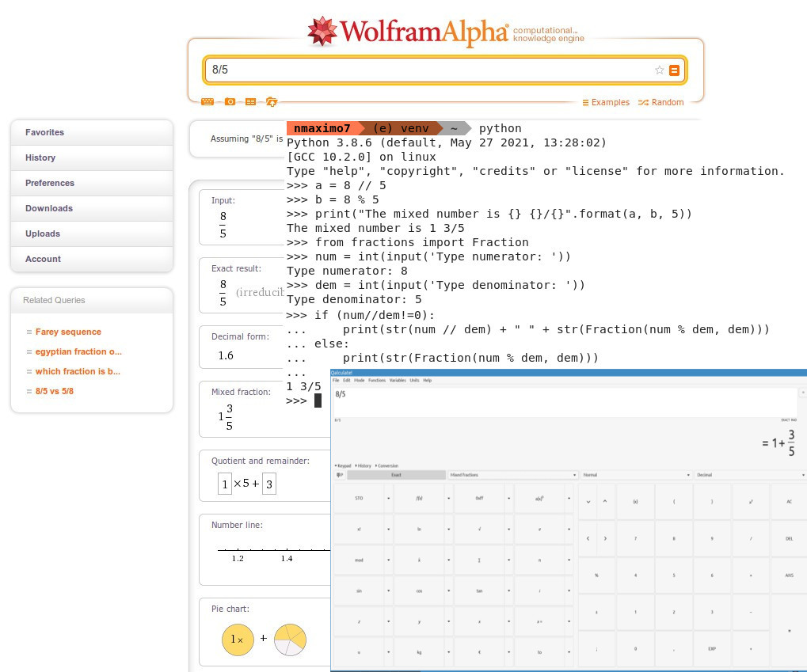Collapse the Keypad expander in Qalculate

[343, 466]
